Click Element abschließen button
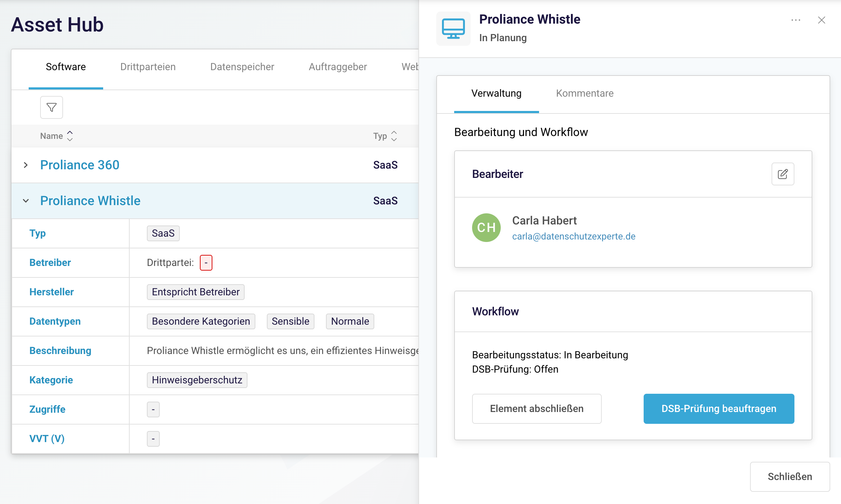 537,409
